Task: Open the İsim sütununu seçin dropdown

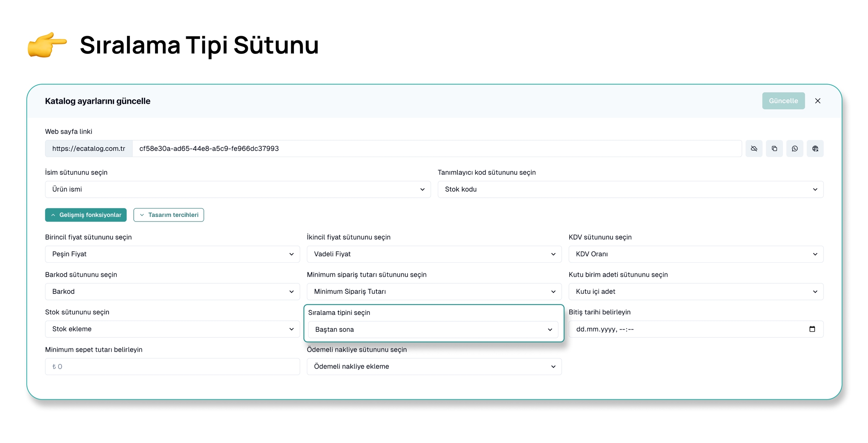Action: [x=237, y=189]
